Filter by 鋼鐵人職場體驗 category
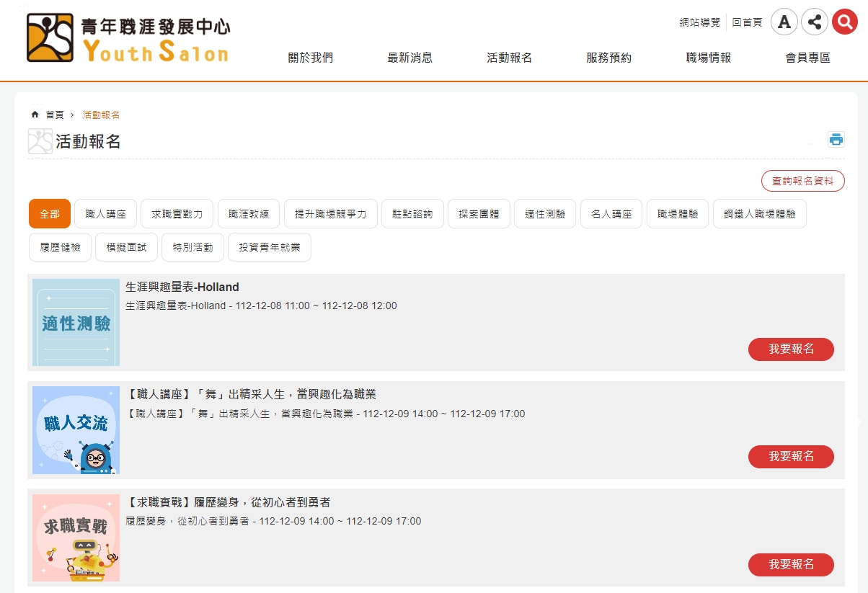 [759, 214]
